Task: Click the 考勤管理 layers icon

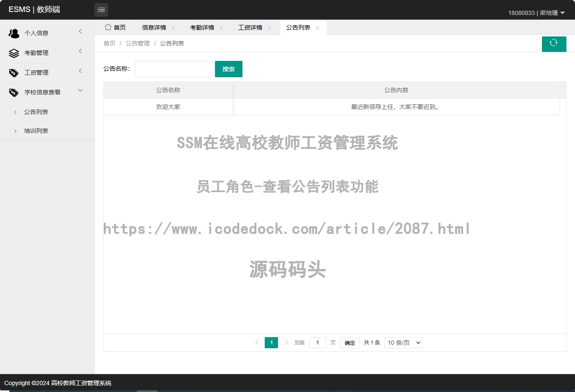Action: (x=14, y=53)
